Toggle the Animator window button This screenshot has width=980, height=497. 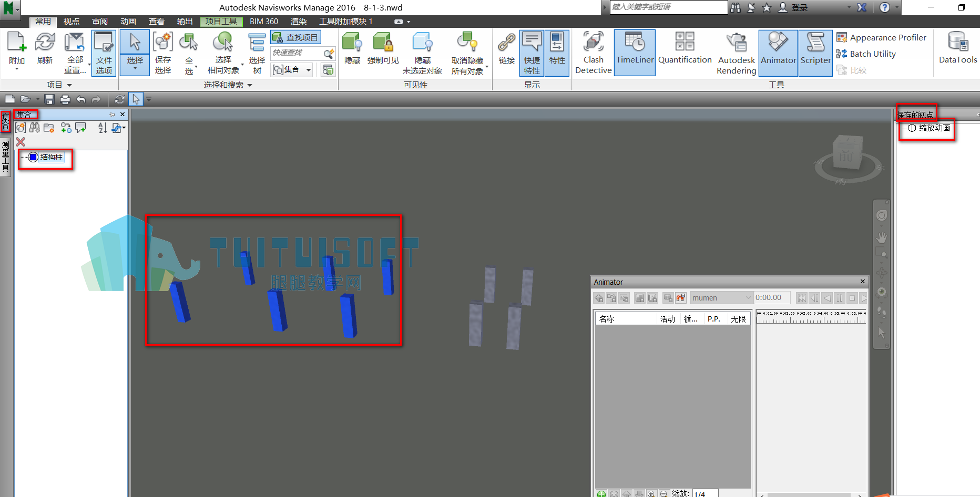[778, 53]
